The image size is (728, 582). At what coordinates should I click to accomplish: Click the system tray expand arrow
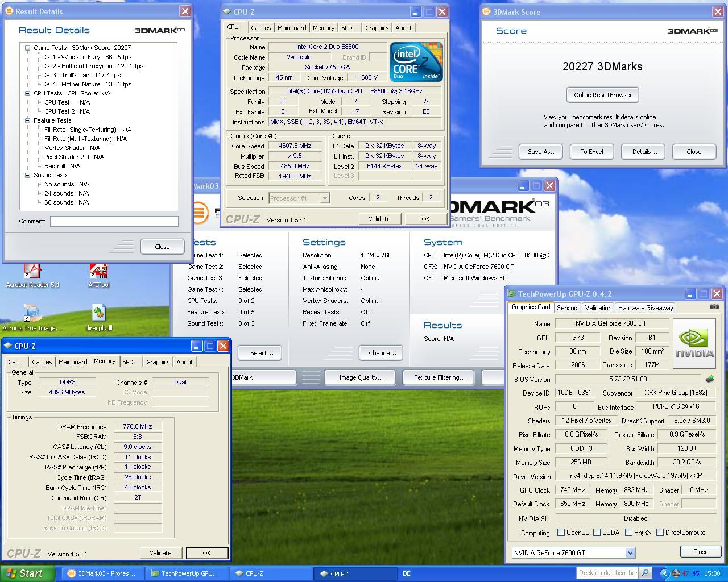tap(664, 573)
